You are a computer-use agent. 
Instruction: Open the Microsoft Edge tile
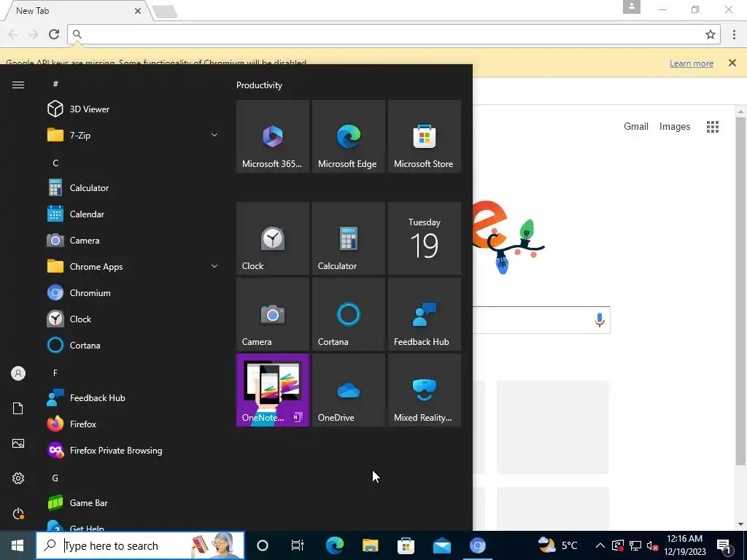pos(348,136)
